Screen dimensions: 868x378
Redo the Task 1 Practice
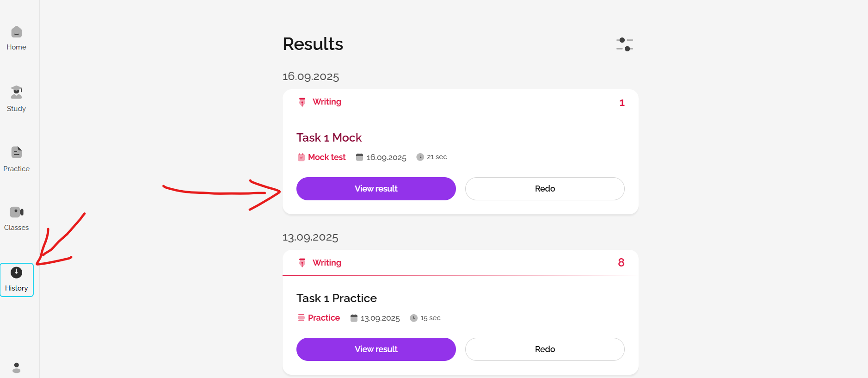pyautogui.click(x=545, y=349)
